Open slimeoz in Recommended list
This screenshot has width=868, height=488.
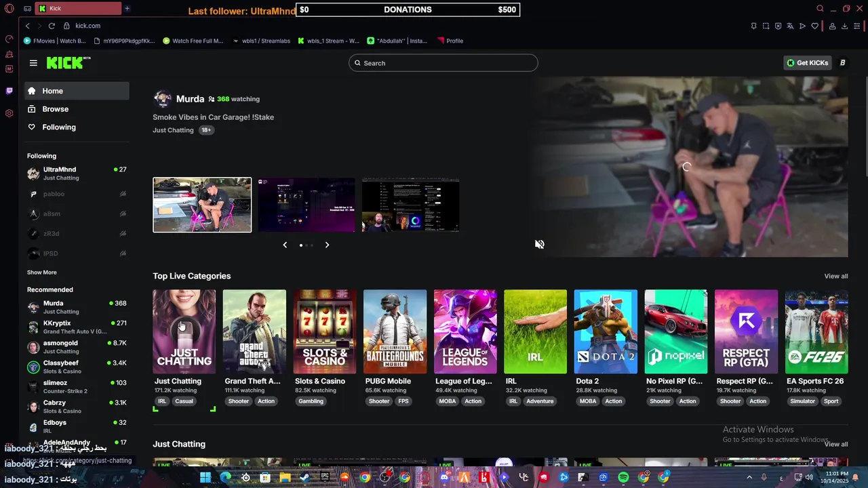click(77, 386)
